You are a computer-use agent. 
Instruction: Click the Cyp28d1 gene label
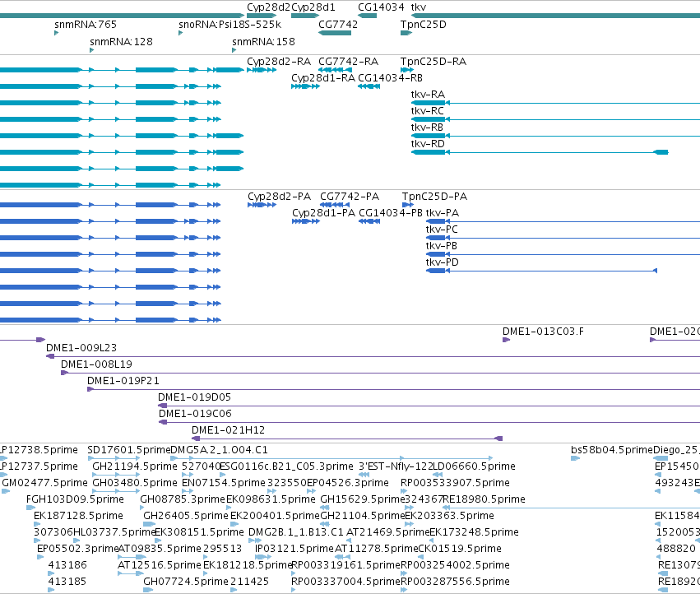click(x=313, y=7)
